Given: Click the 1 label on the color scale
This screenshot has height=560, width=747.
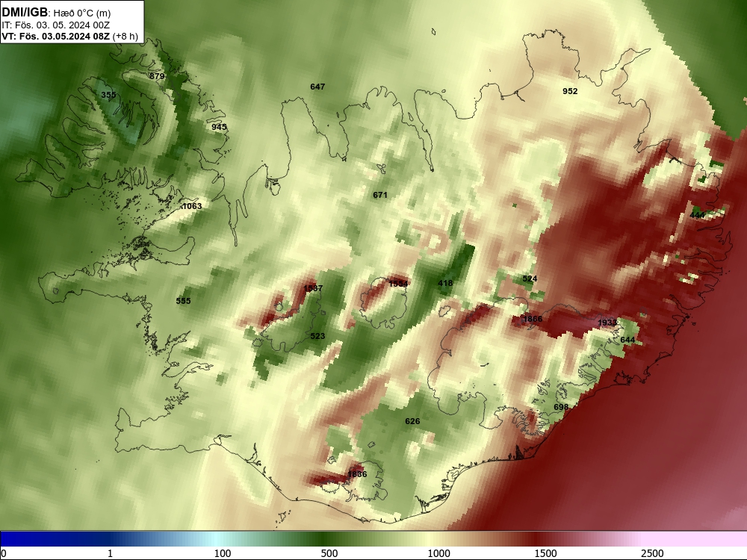Looking at the screenshot, I should tap(110, 553).
